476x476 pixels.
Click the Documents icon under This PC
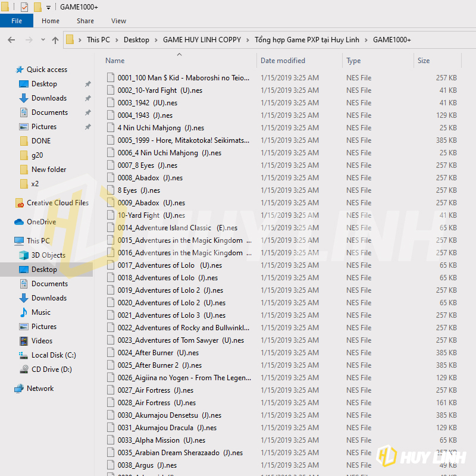click(24, 284)
